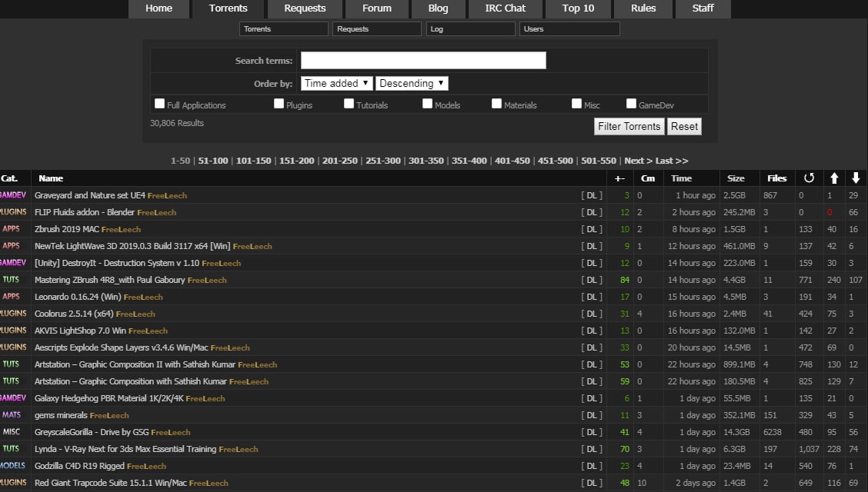868x492 pixels.
Task: Click the 6.3GB size in Lynda row
Action: [x=734, y=449]
